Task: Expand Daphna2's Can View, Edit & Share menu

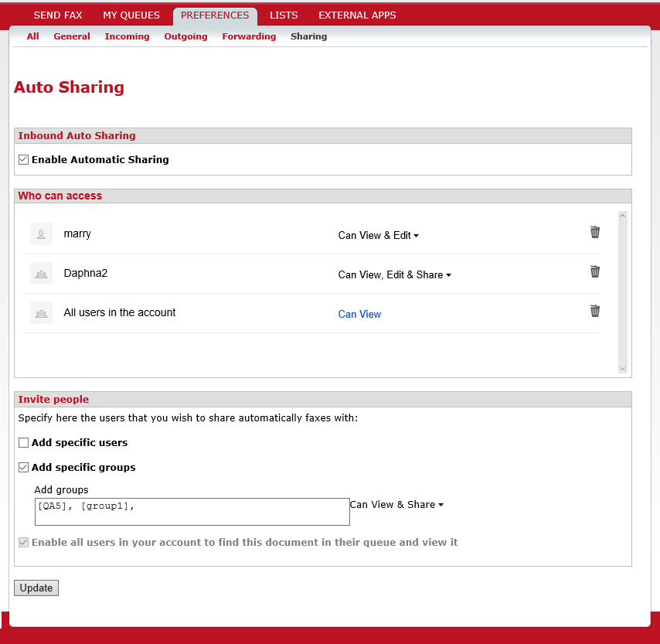Action: pyautogui.click(x=394, y=275)
